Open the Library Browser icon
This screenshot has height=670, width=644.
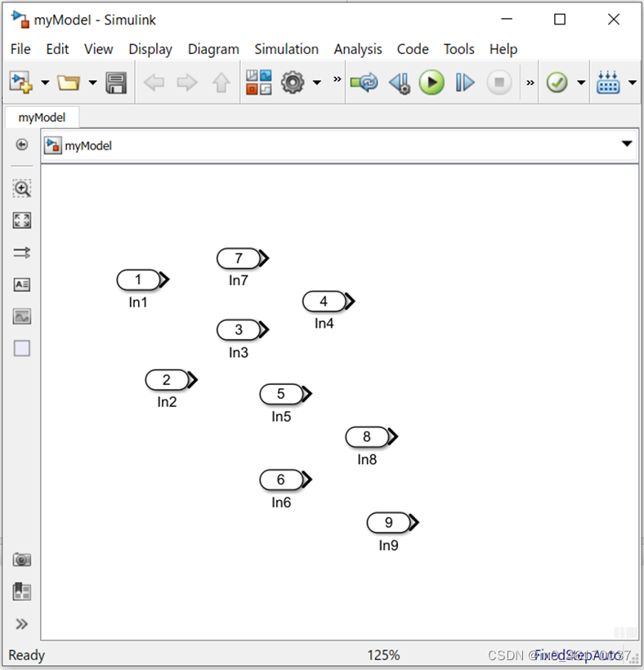click(258, 83)
